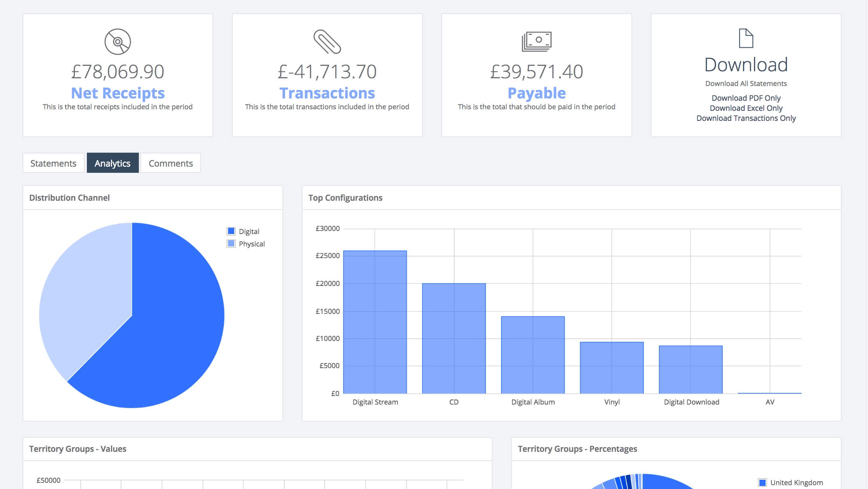Click the £30000 axis label

pos(327,229)
